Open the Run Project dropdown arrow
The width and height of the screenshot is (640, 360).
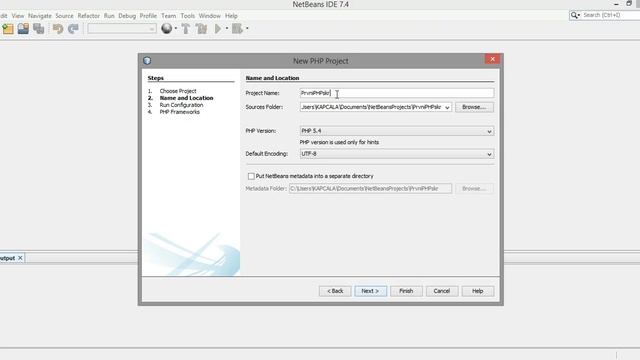227,29
